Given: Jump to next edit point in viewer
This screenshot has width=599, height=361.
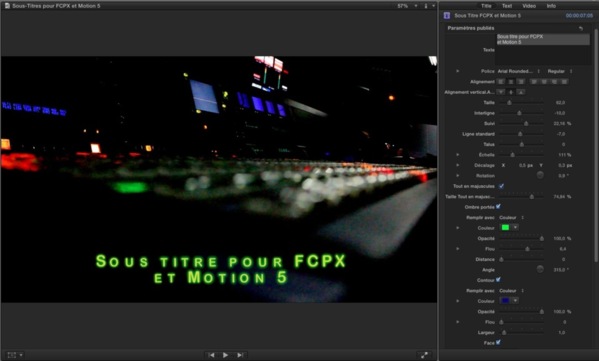Looking at the screenshot, I should point(240,355).
